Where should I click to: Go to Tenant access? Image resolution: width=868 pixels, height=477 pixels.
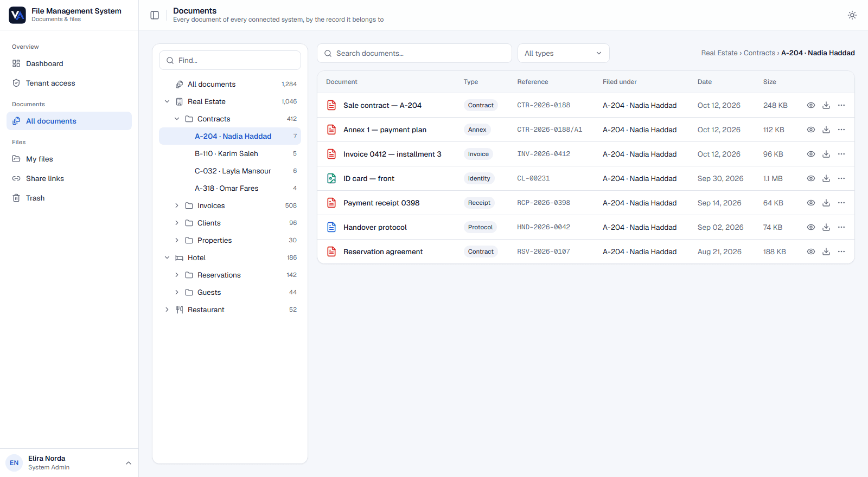coord(69,83)
